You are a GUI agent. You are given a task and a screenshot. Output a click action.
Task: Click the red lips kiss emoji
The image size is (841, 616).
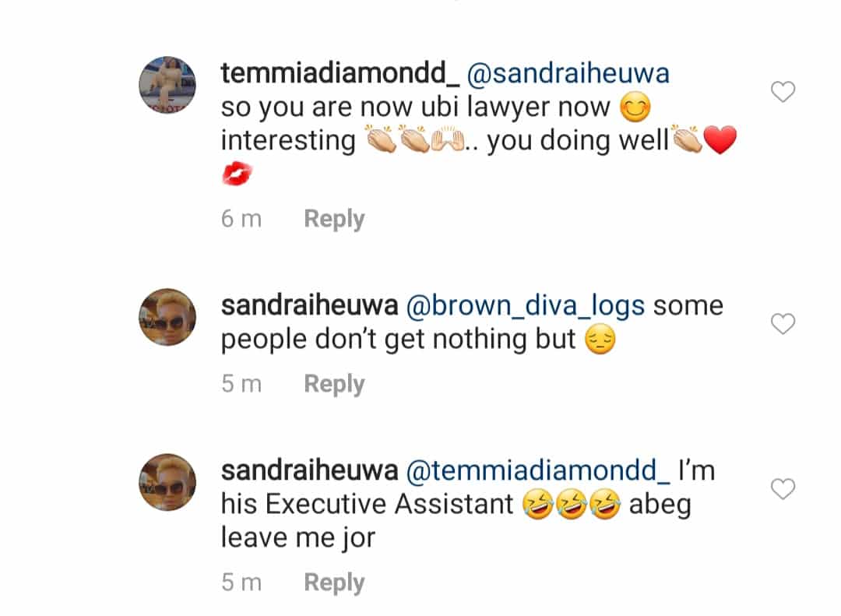(x=237, y=174)
